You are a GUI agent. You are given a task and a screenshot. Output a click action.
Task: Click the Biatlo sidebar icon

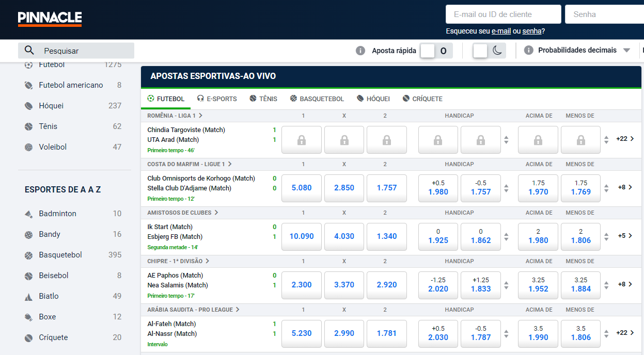click(x=28, y=296)
